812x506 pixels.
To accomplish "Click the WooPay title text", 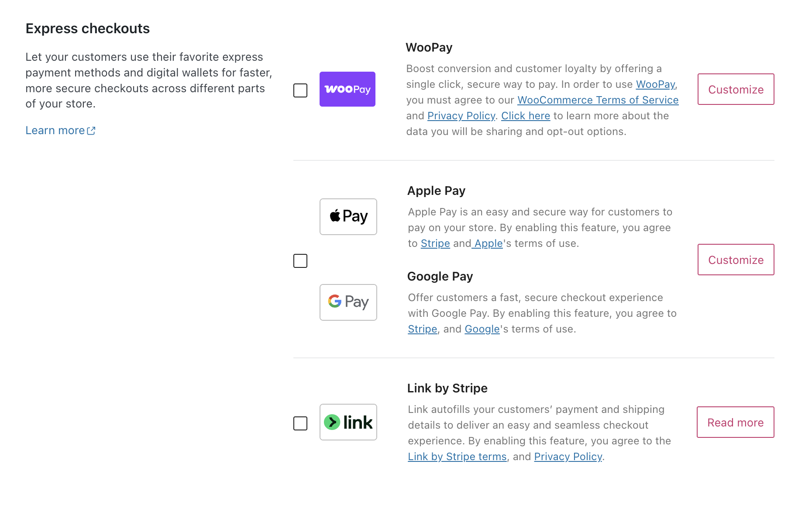I will click(x=429, y=47).
